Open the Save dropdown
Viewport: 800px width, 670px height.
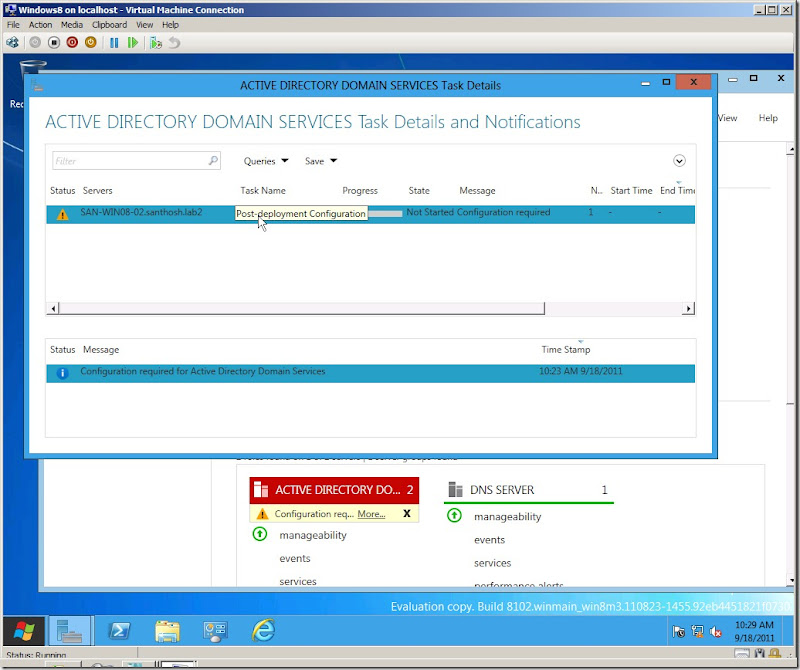[x=320, y=161]
